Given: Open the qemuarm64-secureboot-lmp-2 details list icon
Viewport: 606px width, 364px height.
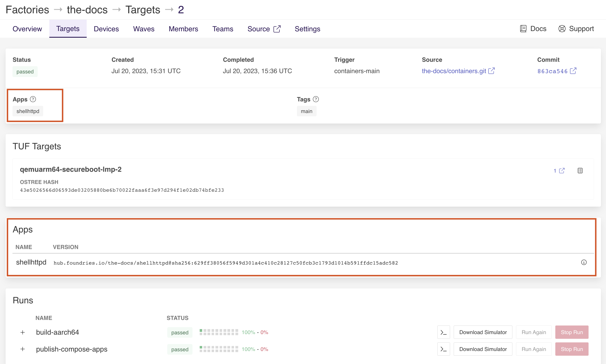Looking at the screenshot, I should click(580, 171).
